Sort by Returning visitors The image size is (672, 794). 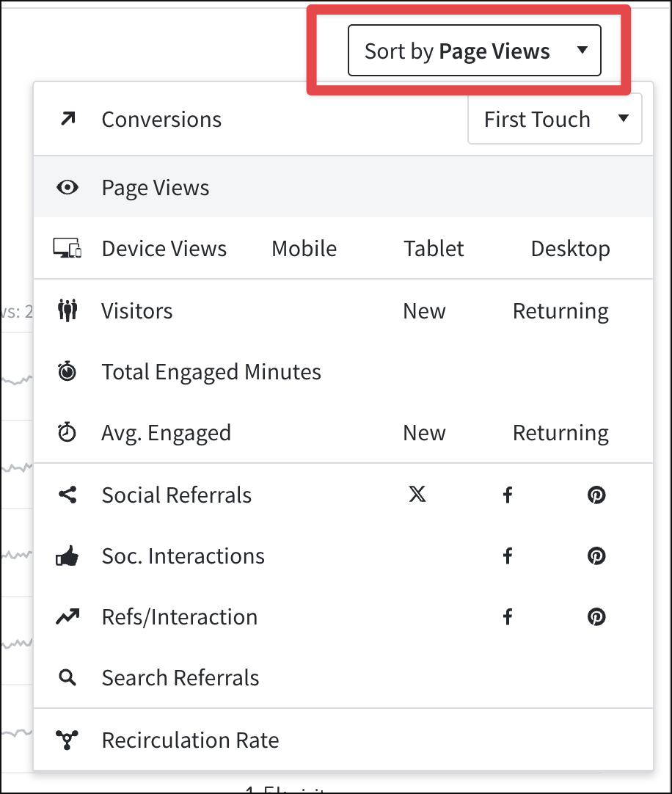tap(560, 311)
